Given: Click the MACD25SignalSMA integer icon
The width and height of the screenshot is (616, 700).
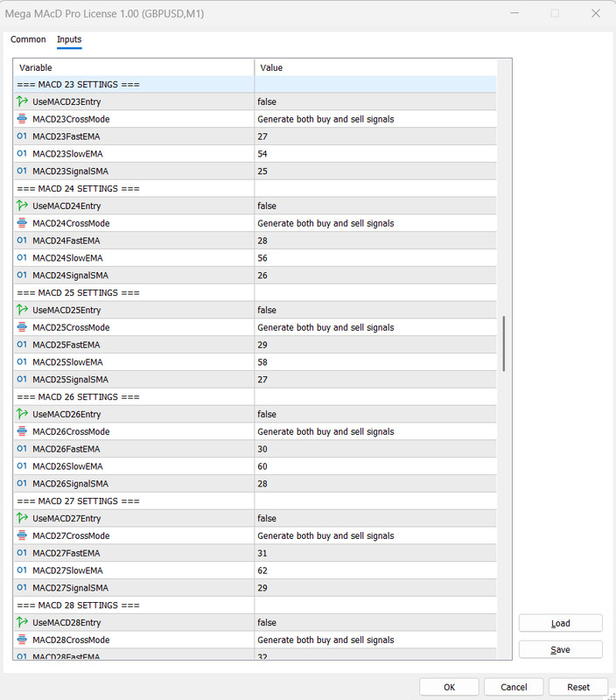Looking at the screenshot, I should point(22,379).
